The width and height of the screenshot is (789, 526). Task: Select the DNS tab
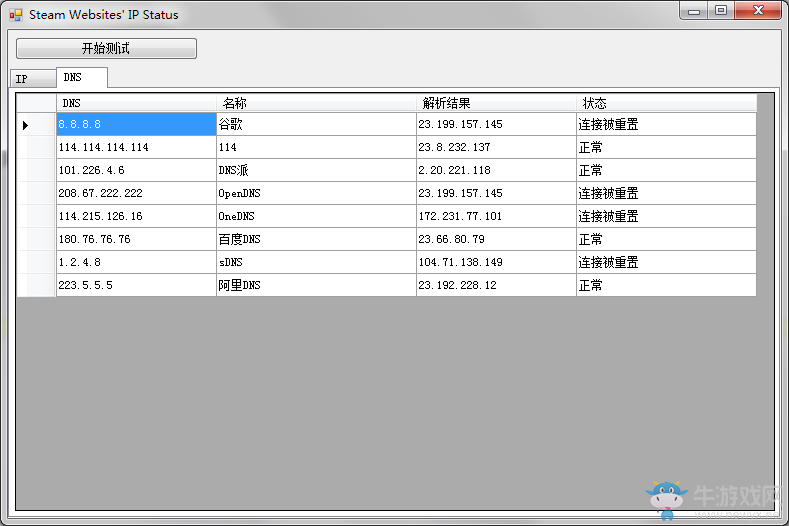pos(82,78)
